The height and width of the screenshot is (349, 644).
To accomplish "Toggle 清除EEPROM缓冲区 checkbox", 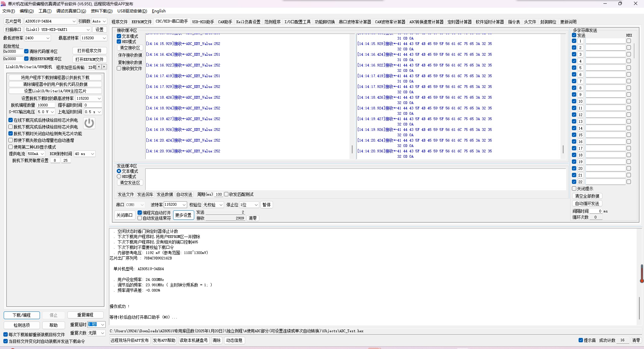I will tap(26, 59).
